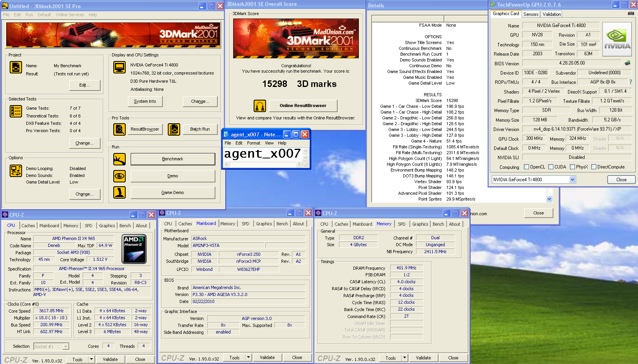The height and width of the screenshot is (364, 638).
Task: Open the Bench tab in Memory CPU-Z
Action: coord(438,224)
